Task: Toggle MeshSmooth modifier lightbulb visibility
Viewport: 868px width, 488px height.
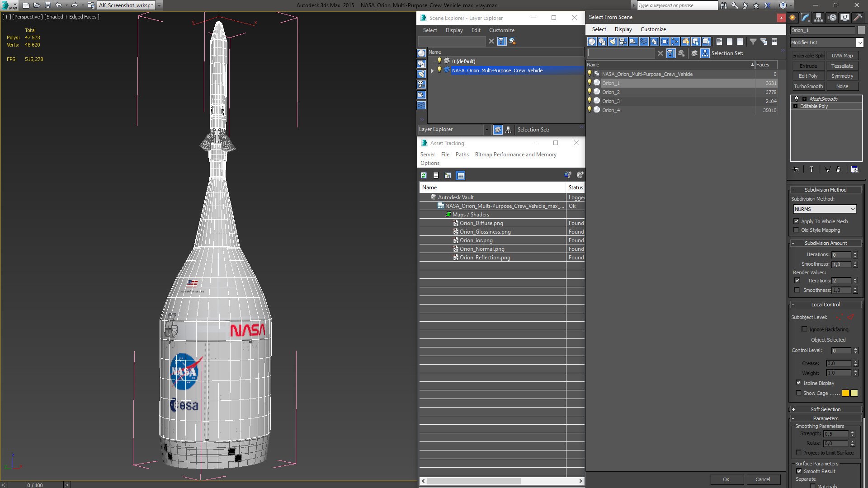Action: [x=797, y=99]
